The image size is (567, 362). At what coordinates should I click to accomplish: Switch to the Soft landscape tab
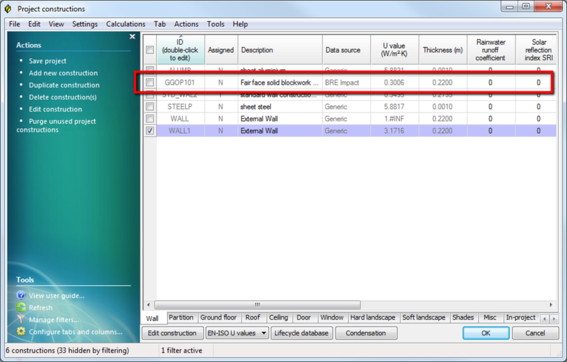point(424,318)
